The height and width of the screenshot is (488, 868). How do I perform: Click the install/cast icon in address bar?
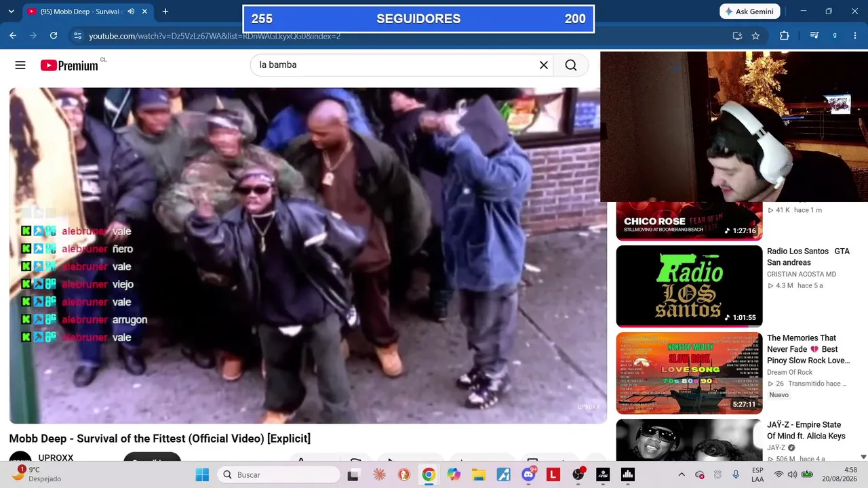click(737, 36)
